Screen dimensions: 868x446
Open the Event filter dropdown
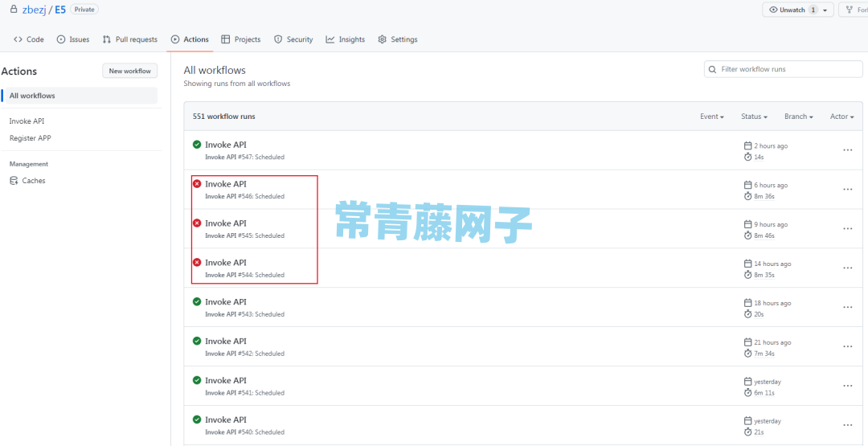(x=712, y=117)
